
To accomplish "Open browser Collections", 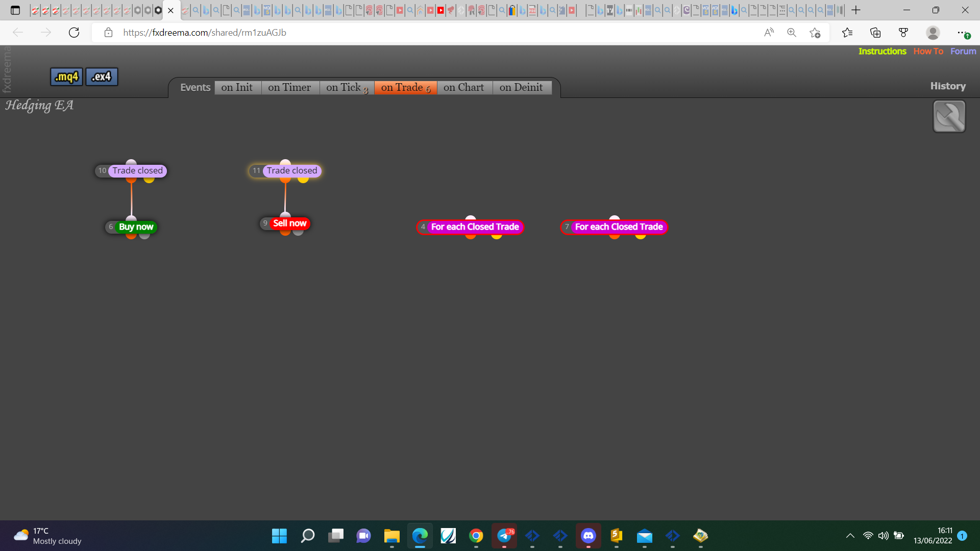I will click(x=875, y=33).
